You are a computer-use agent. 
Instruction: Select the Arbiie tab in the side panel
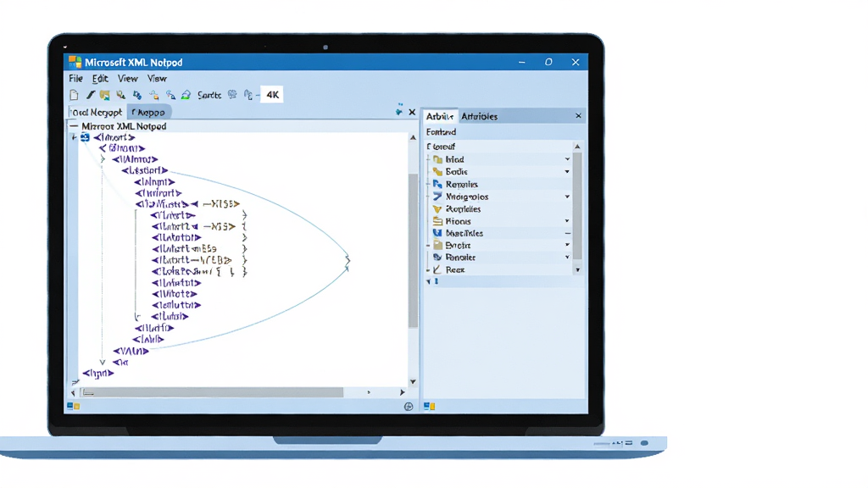coord(440,116)
